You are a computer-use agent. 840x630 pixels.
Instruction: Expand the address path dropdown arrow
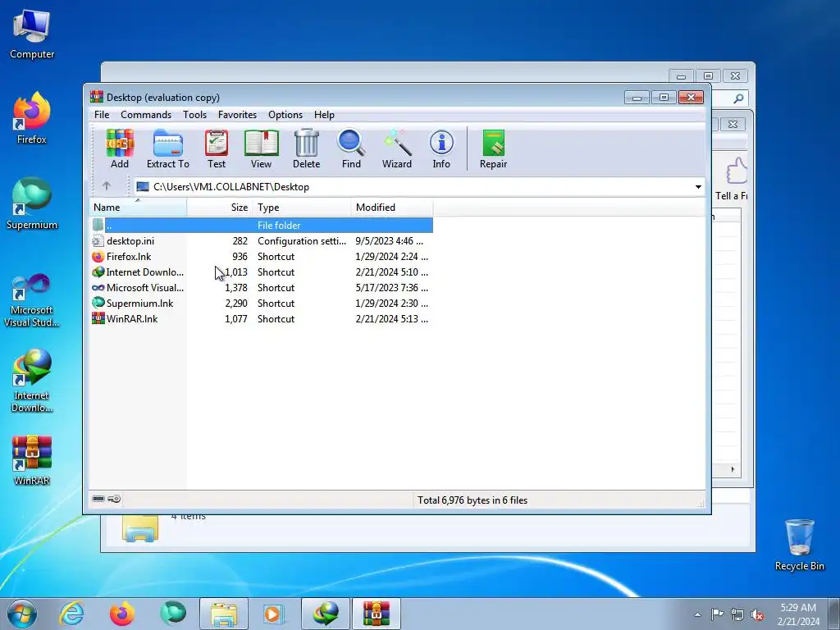pos(698,187)
